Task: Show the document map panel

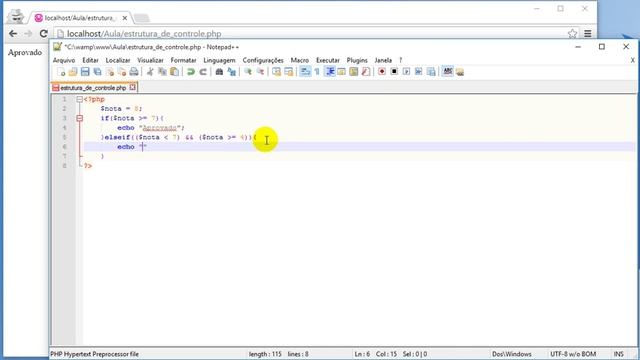Action: (x=353, y=72)
